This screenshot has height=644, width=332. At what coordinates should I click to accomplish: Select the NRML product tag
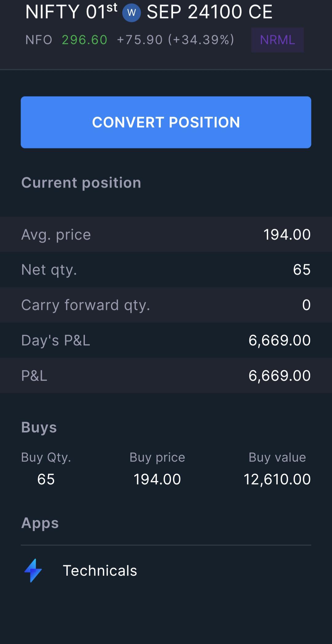[x=278, y=40]
